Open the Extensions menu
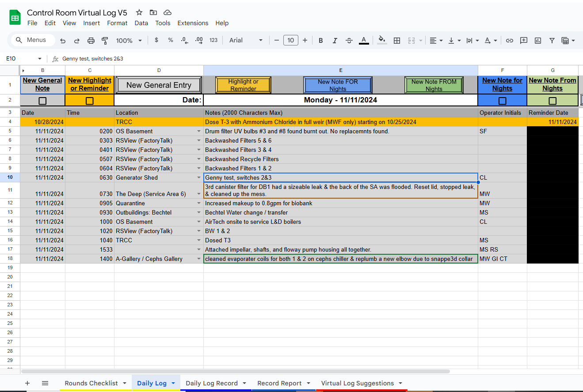Viewport: 583px width, 392px height. (193, 23)
